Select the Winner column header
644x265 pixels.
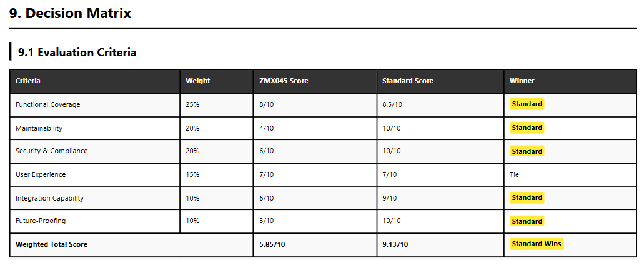pyautogui.click(x=522, y=81)
